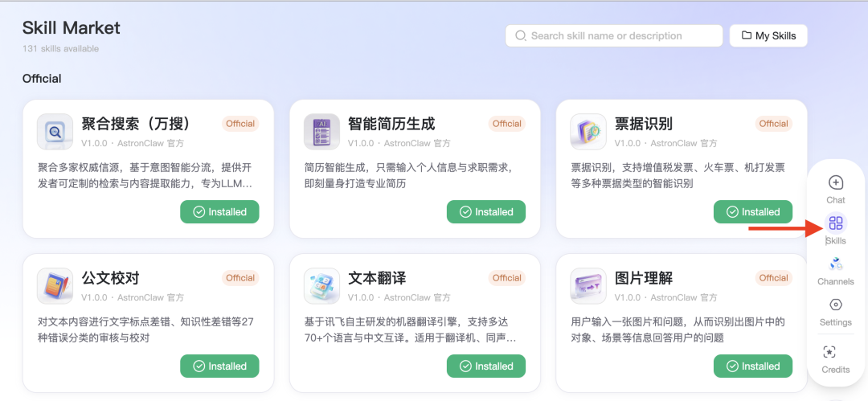Click Installed button on 票据识别 card
This screenshot has width=868, height=401.
[x=753, y=211]
